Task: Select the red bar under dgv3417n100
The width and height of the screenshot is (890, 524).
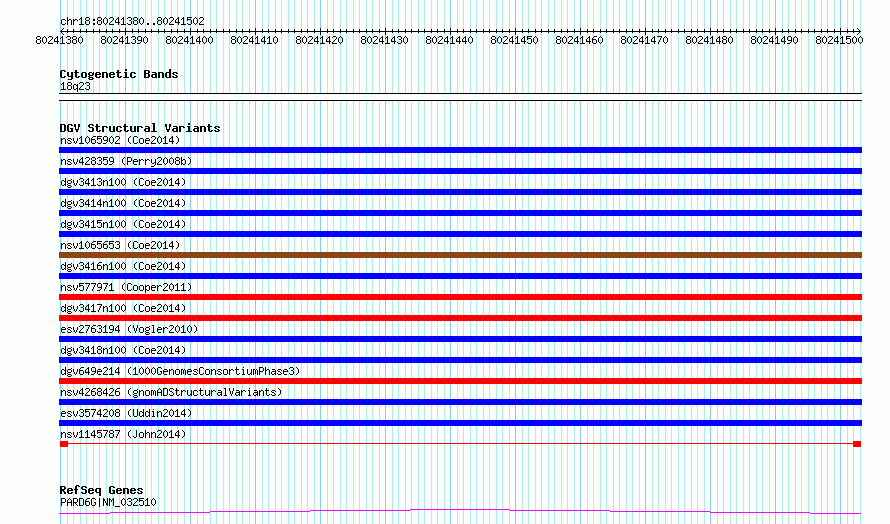Action: [460, 318]
